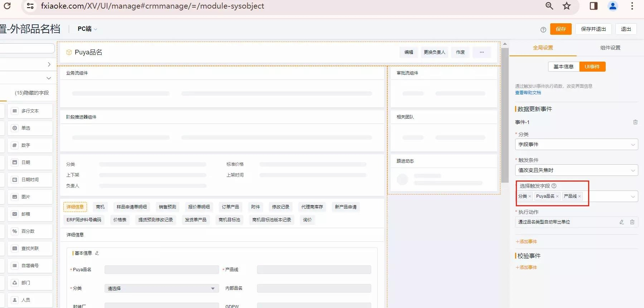Remove the 执行动作 function with trash icon

click(632, 222)
